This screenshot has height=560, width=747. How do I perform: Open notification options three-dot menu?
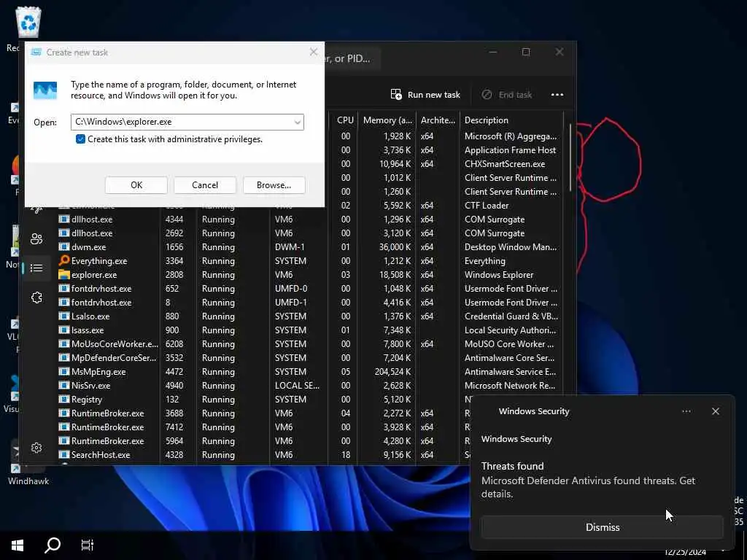point(686,411)
